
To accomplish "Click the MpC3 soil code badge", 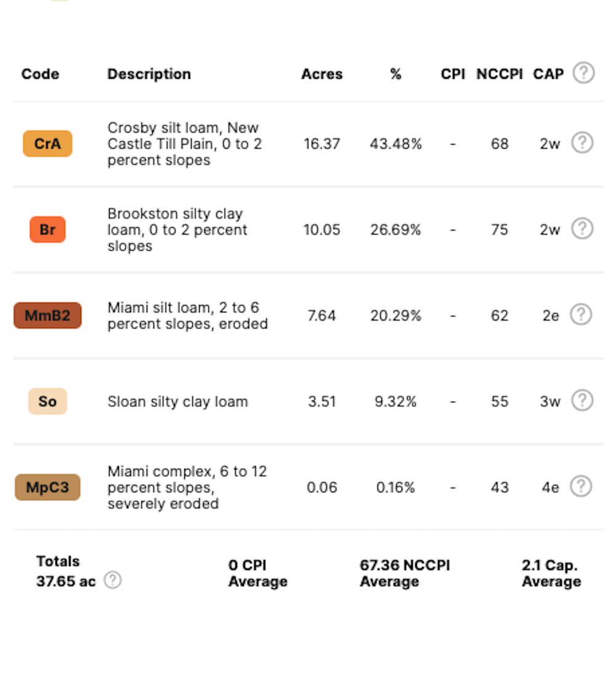I will click(47, 488).
